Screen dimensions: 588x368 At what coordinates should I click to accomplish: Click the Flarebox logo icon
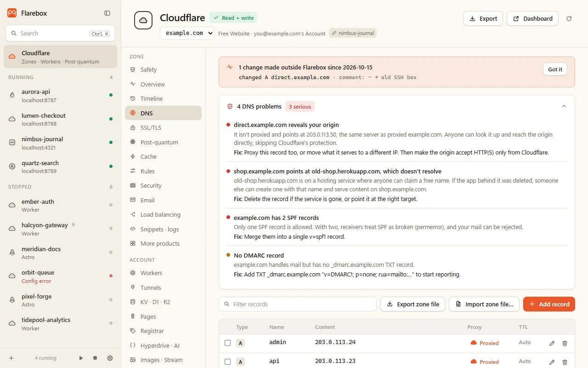(x=12, y=13)
